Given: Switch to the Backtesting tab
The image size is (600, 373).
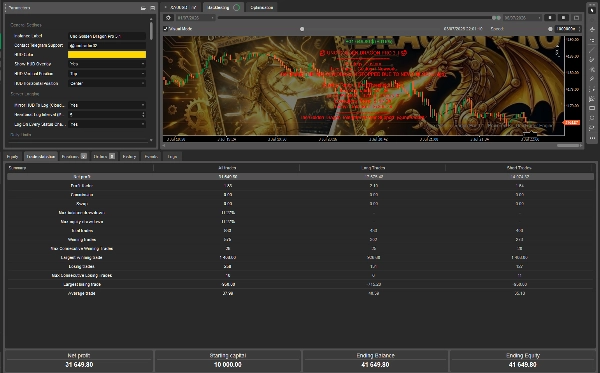Looking at the screenshot, I should click(223, 7).
